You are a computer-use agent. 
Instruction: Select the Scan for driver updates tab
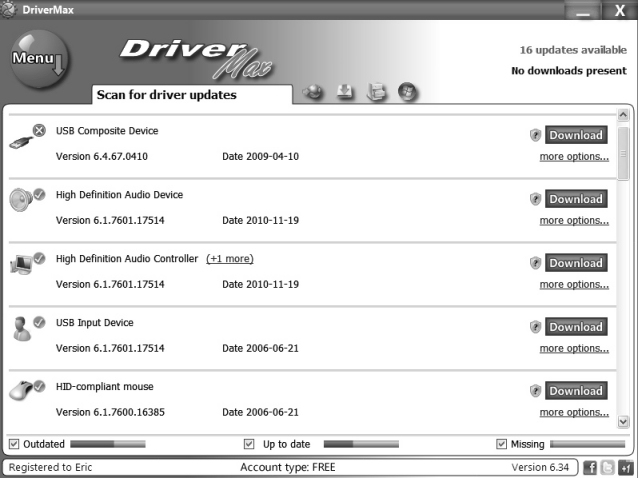192,95
